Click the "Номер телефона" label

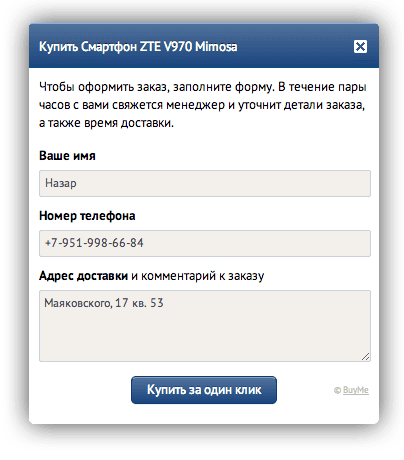pos(87,216)
